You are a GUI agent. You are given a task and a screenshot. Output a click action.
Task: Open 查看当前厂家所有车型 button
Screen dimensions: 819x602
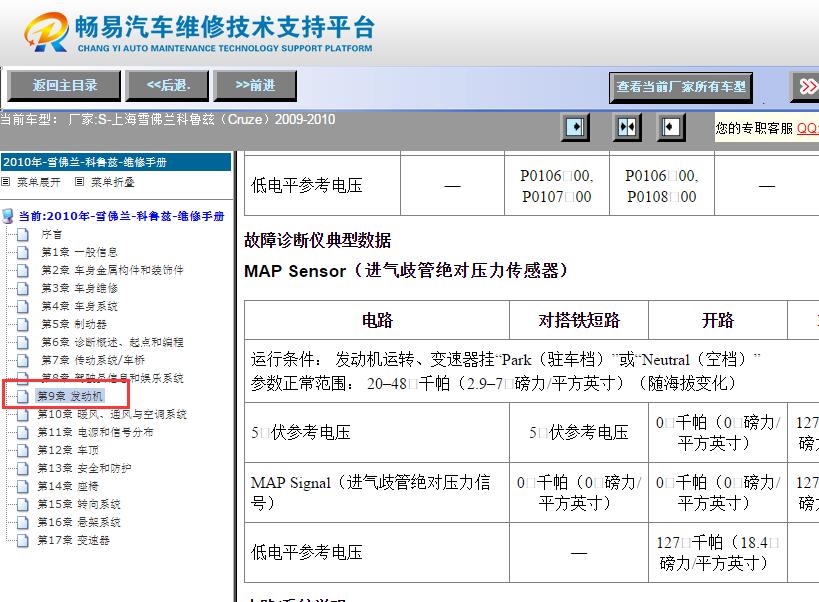[x=681, y=87]
